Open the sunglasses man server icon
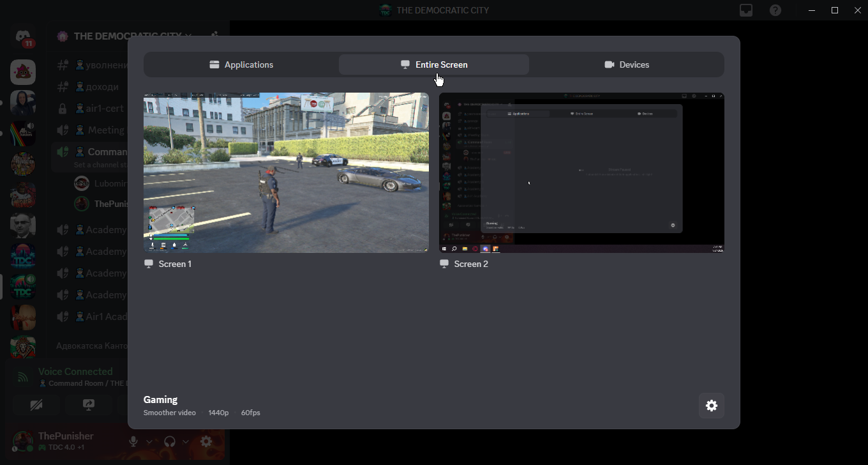Viewport: 868px width, 465px height. pyautogui.click(x=23, y=225)
